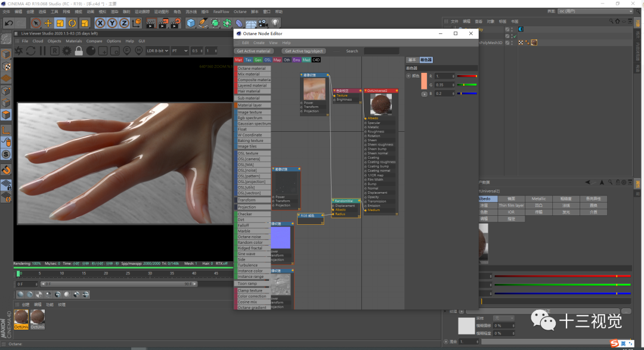Click the green Subdivision Surface generator icon
This screenshot has width=644, height=350.
point(215,23)
